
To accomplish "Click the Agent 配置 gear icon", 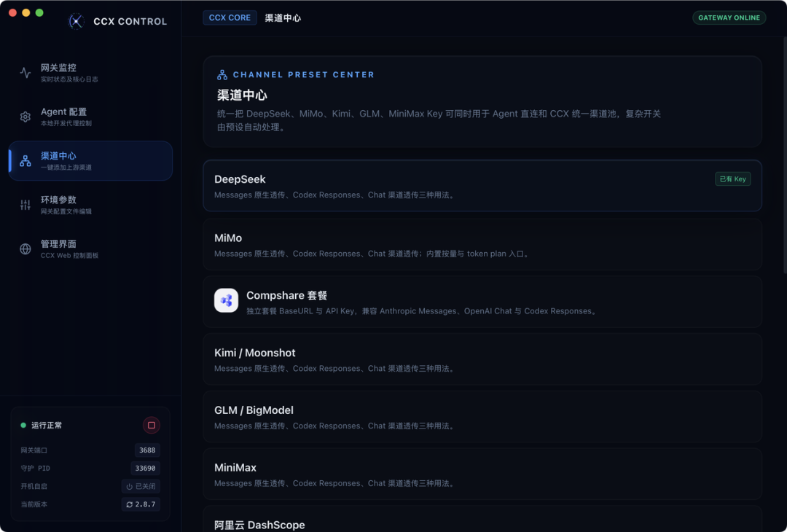I will click(x=25, y=117).
